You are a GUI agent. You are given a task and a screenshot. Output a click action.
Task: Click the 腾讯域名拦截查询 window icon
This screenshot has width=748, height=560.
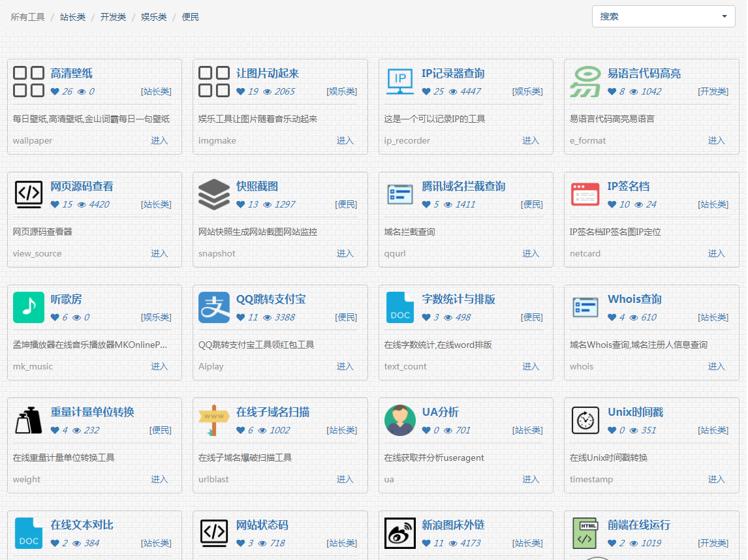(399, 194)
